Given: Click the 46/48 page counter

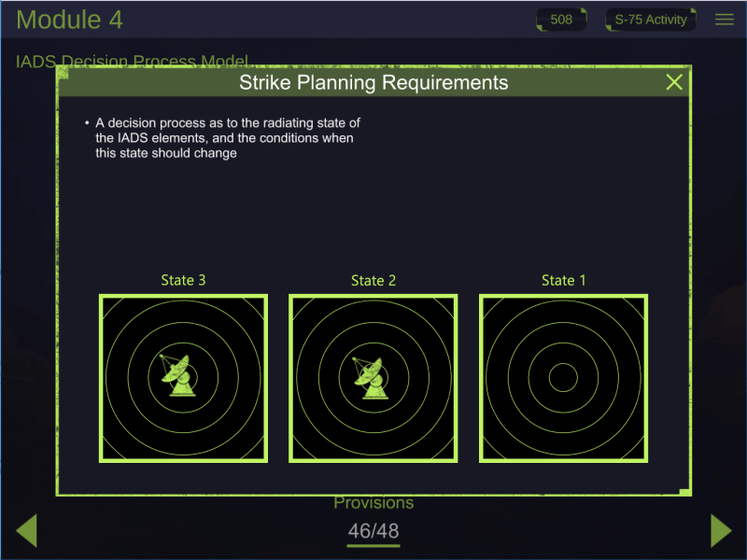Looking at the screenshot, I should (373, 531).
